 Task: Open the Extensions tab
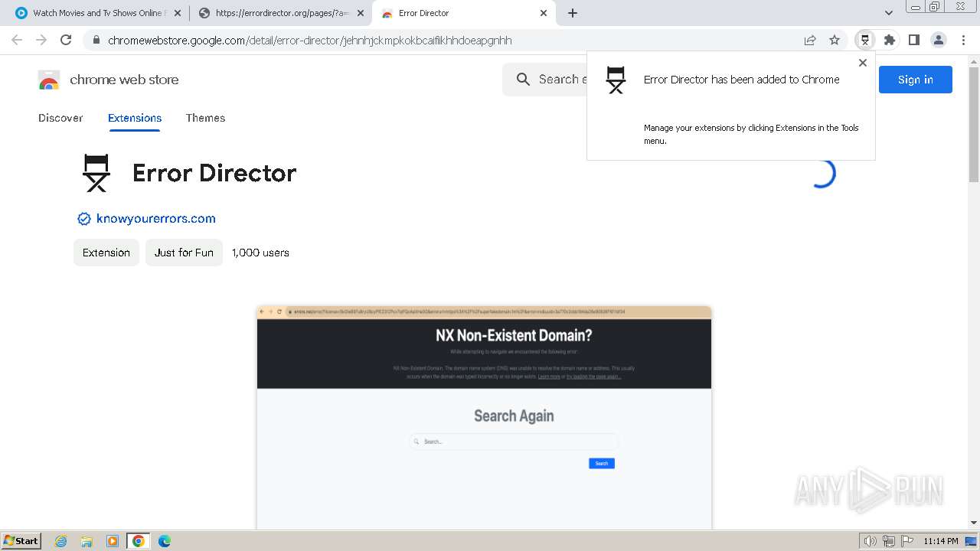(x=135, y=118)
